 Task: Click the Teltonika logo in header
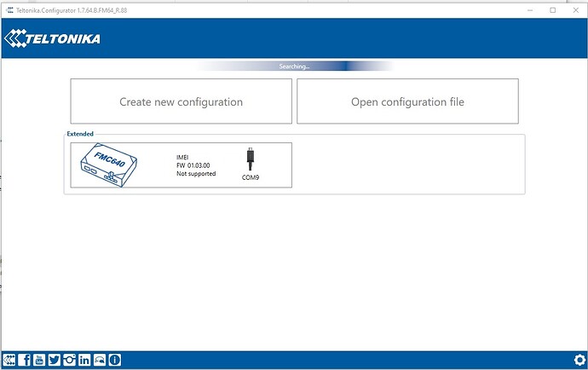52,39
